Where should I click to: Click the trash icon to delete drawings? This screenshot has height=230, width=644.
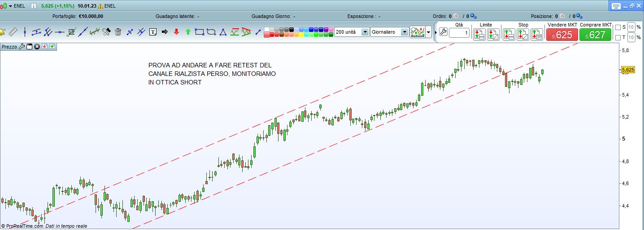[x=118, y=32]
